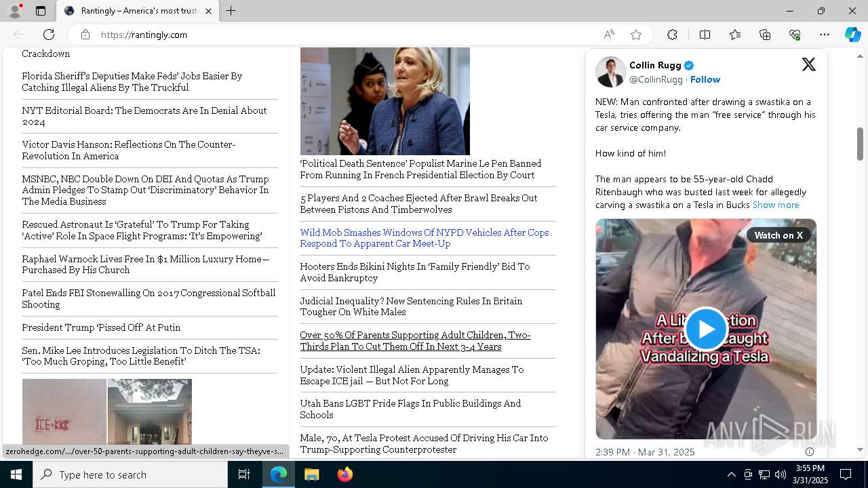Open Florida Sheriff's Deputies headline
This screenshot has height=488, width=868.
(x=132, y=82)
